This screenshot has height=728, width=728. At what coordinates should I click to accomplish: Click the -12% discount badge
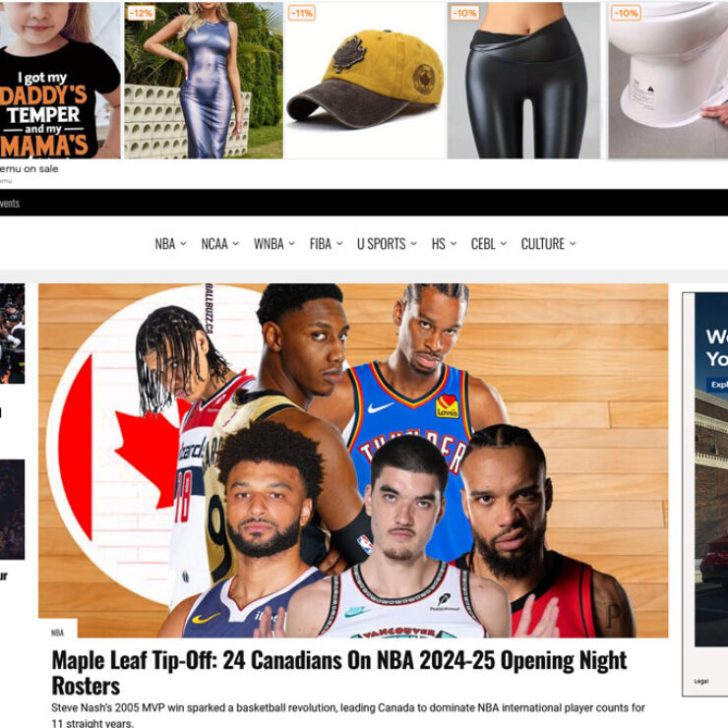[141, 13]
